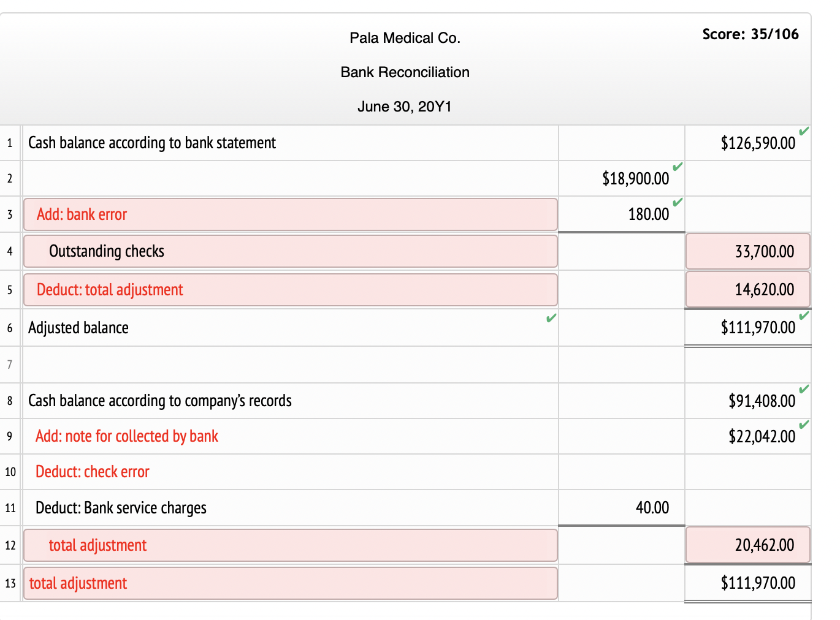Click the green checkmark above the 180.00 amount
The image size is (840, 620).
[677, 201]
